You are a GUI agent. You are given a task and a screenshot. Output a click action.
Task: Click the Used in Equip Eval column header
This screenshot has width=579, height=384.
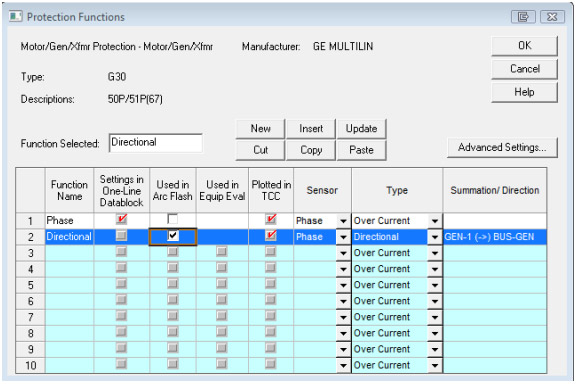click(222, 190)
